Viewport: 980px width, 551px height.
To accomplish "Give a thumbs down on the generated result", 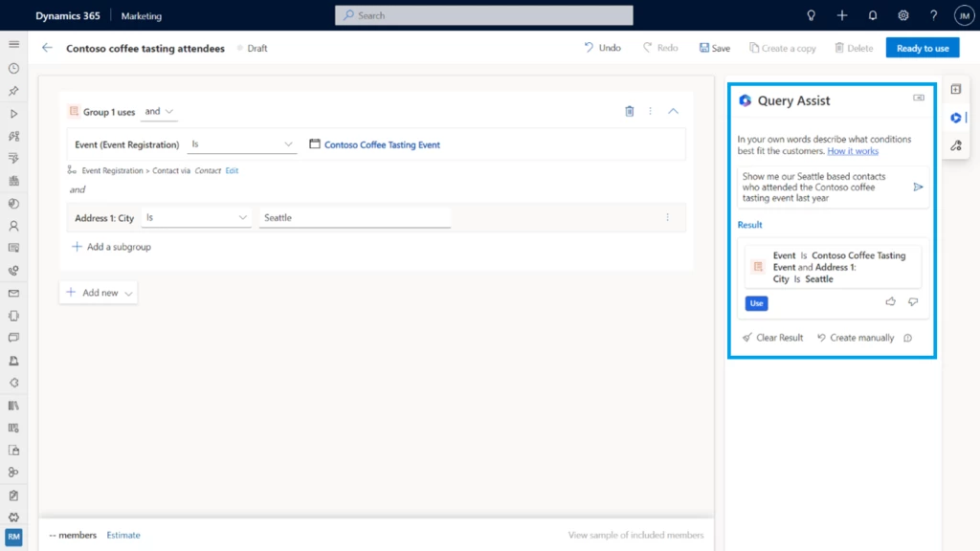I will point(913,300).
